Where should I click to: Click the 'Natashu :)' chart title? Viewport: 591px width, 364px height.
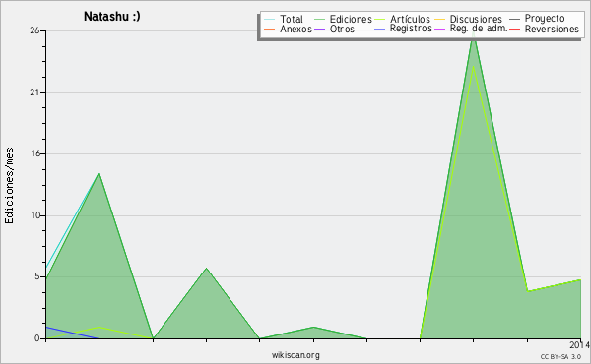click(112, 17)
